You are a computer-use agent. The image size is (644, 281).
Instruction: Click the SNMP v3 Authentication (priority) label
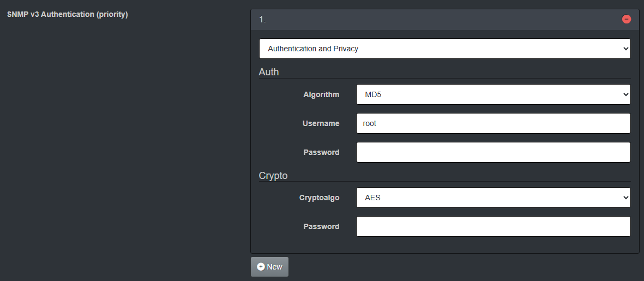click(x=68, y=14)
